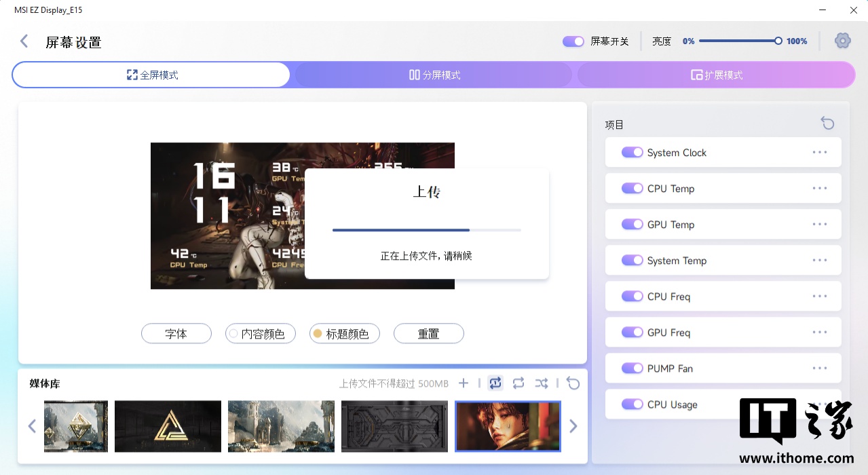Add media with the plus icon

464,383
